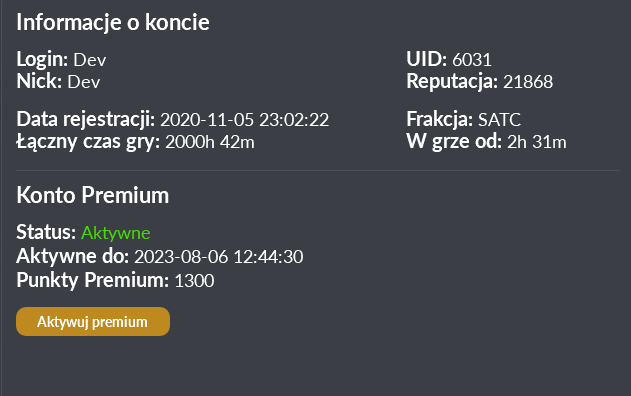This screenshot has height=396, width=631.
Task: Click the Frakcja value SATC
Action: click(x=499, y=120)
